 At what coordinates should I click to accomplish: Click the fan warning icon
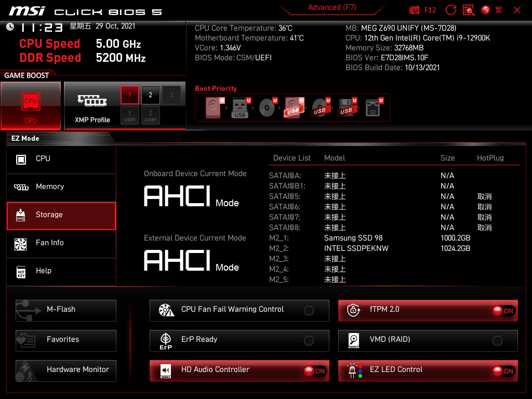166,310
